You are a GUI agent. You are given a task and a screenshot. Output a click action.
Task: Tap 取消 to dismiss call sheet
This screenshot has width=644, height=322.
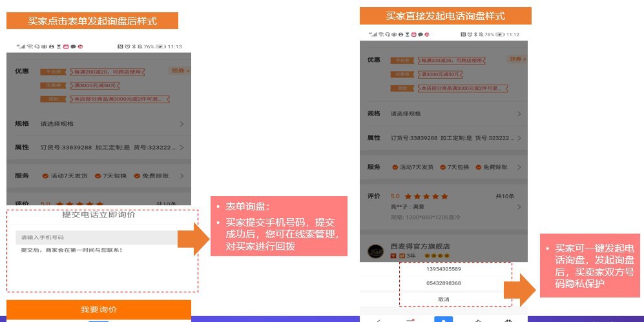tap(444, 299)
